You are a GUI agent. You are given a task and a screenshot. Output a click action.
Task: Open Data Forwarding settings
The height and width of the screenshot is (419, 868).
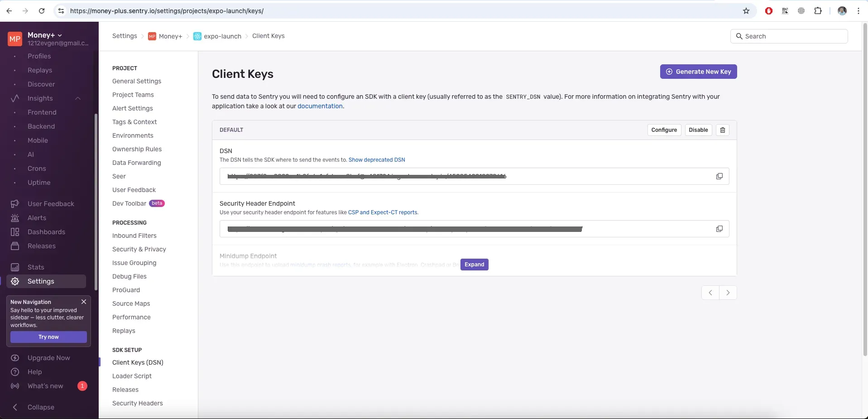(136, 163)
